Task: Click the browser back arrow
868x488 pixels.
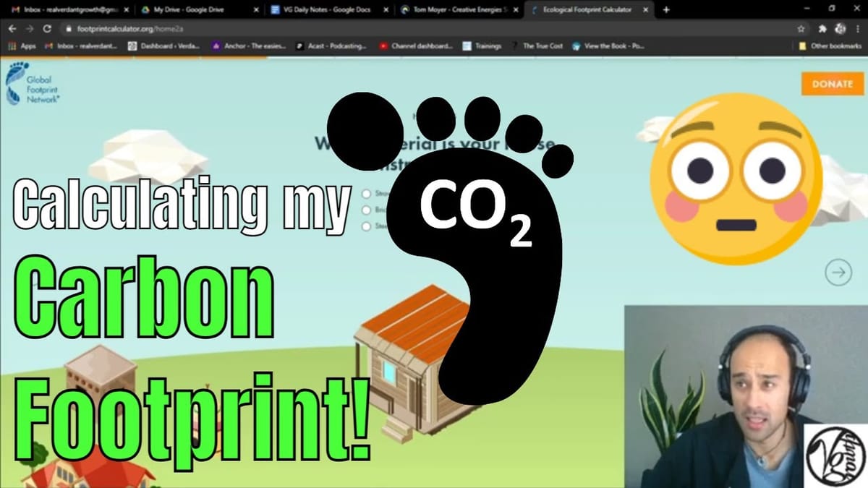Action: coord(12,30)
